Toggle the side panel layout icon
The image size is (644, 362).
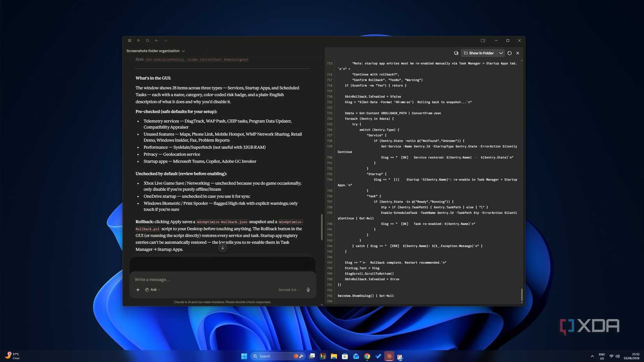[483, 41]
